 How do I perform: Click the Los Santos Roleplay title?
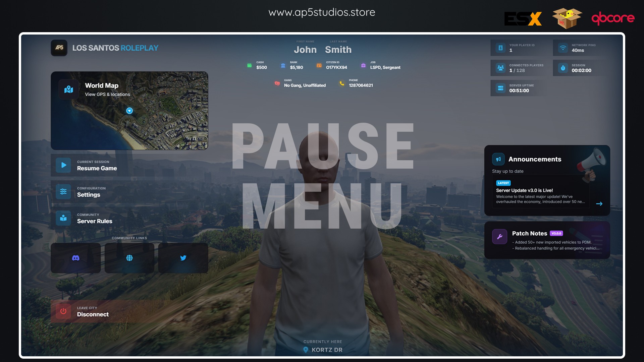(x=115, y=48)
